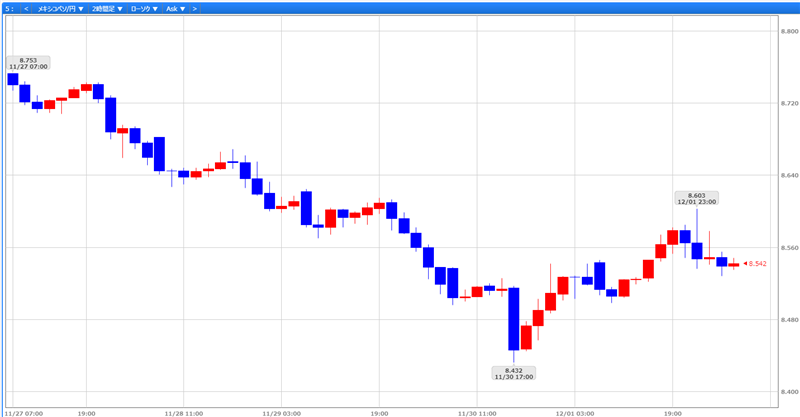Viewport: 800px width, 417px height.
Task: Click the red 8.542 current price marker
Action: [x=755, y=264]
